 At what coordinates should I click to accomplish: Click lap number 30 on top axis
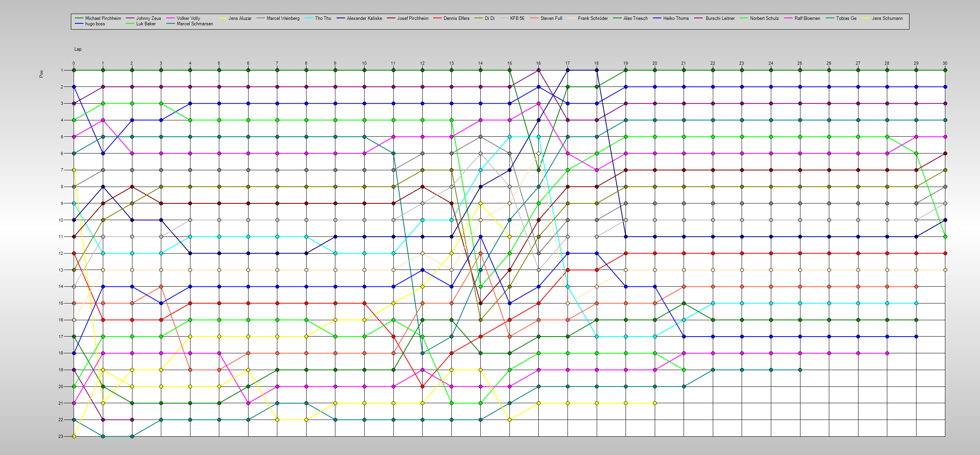(x=945, y=63)
